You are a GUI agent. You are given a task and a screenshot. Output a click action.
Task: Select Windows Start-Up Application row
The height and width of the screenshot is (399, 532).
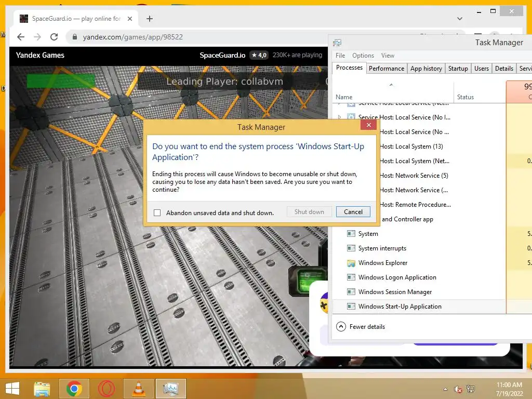coord(419,307)
